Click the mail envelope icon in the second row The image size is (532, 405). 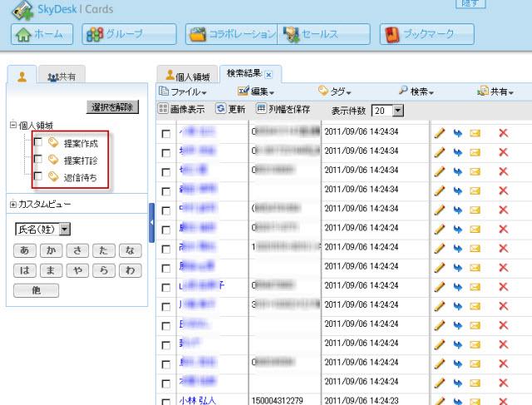475,152
